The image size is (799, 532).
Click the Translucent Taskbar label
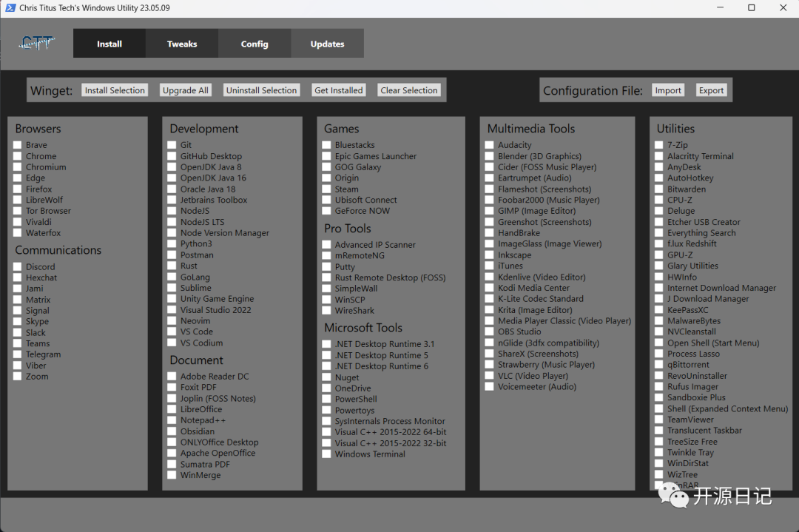[705, 431]
